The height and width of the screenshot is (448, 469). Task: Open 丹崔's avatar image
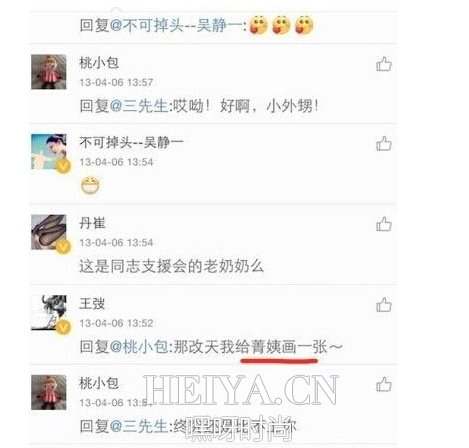pyautogui.click(x=49, y=232)
